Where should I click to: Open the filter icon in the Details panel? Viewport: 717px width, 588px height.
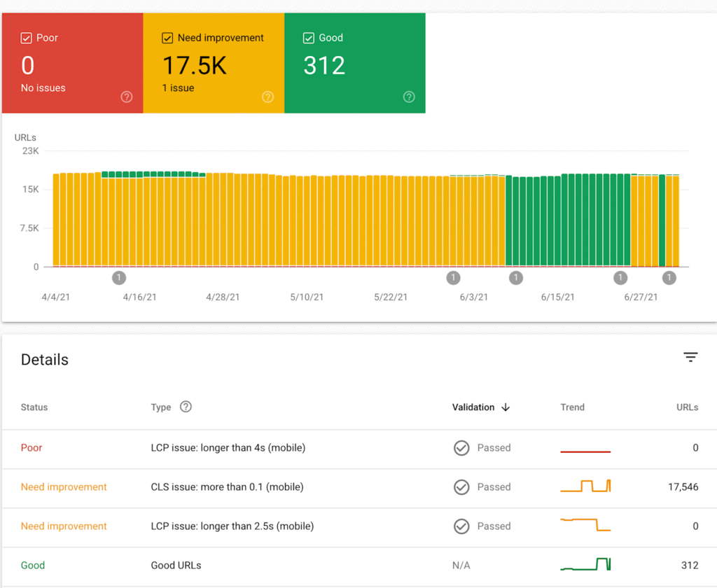(x=691, y=357)
